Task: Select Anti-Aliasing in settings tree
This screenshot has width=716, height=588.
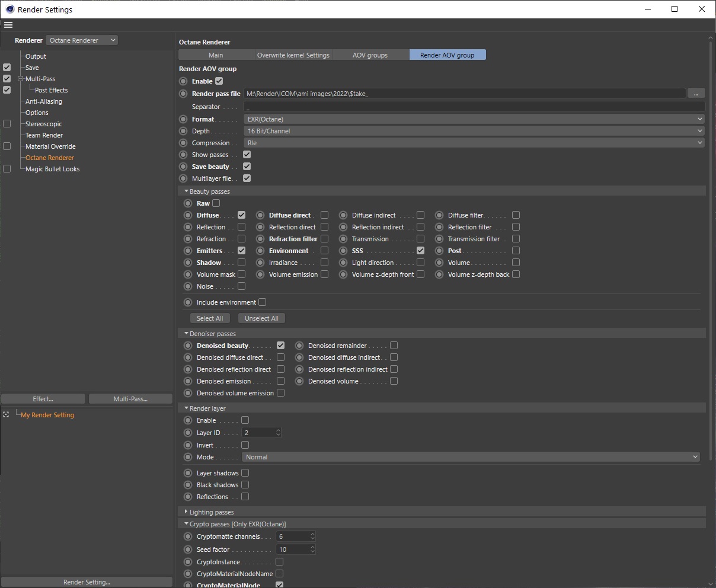Action: (44, 101)
